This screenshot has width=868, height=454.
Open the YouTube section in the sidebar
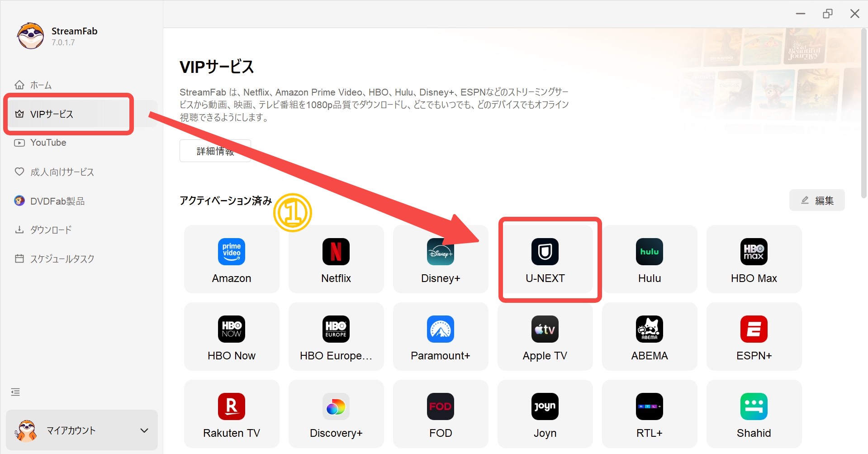pos(47,143)
